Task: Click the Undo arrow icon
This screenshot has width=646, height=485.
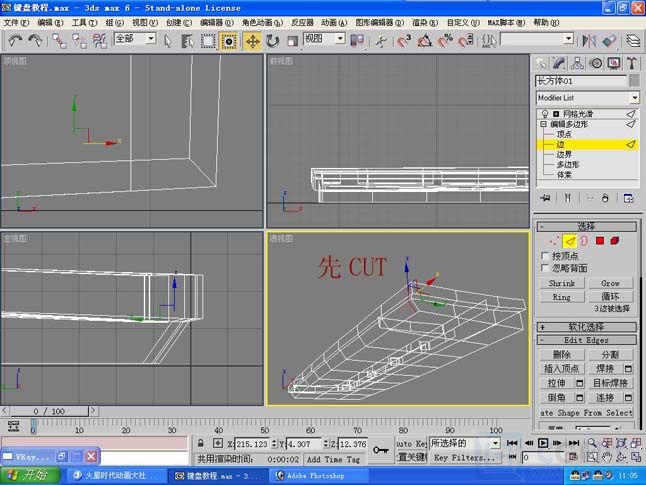Action: 16,40
